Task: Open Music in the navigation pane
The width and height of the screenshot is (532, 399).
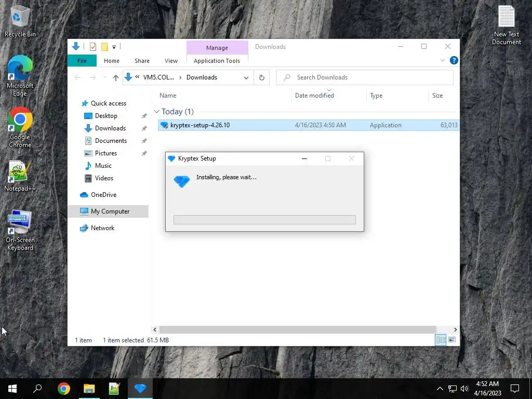Action: (x=103, y=166)
